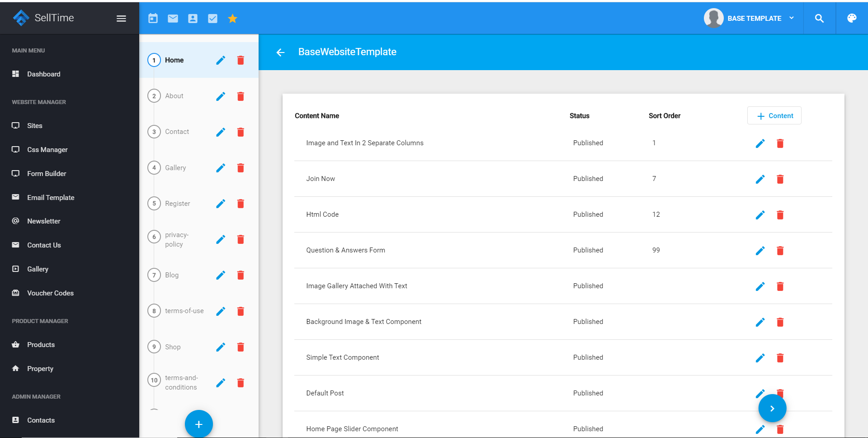Edit the Contact page
Screen dimensions: 868x438
coord(221,132)
